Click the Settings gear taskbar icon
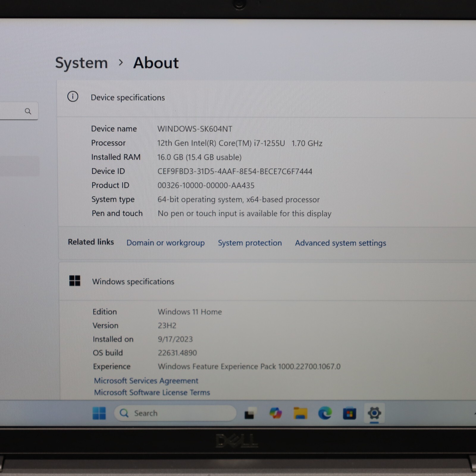 (x=375, y=413)
